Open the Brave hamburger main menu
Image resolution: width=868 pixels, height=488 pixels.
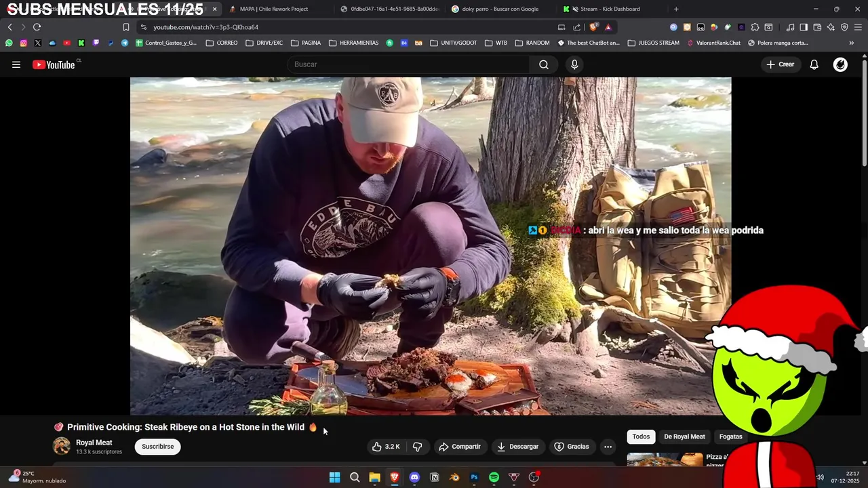coord(858,27)
